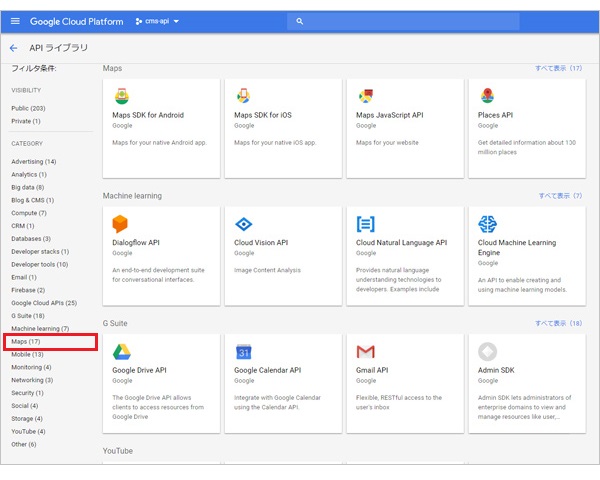Click the Places API pin icon
Viewport: 600px width, 480px height.
[487, 96]
